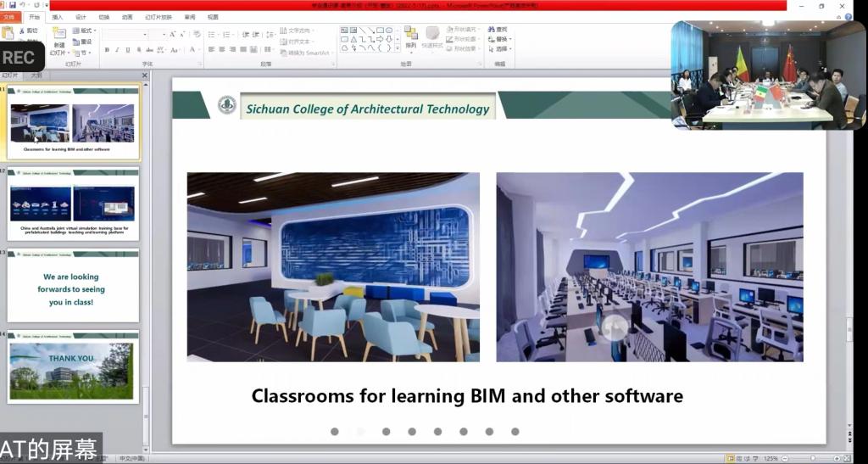This screenshot has width=868, height=464.
Task: Activate Normal view button in status bar
Action: coord(731,458)
